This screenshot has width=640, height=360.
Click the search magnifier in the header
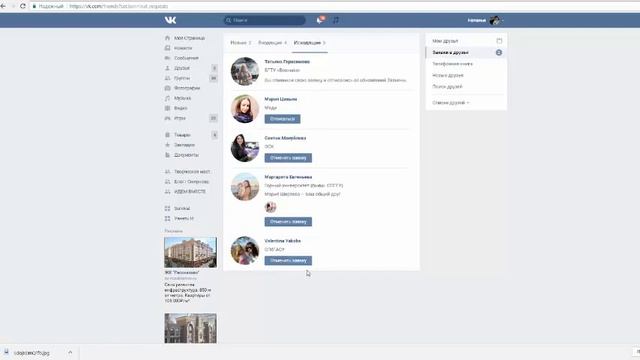tap(229, 20)
